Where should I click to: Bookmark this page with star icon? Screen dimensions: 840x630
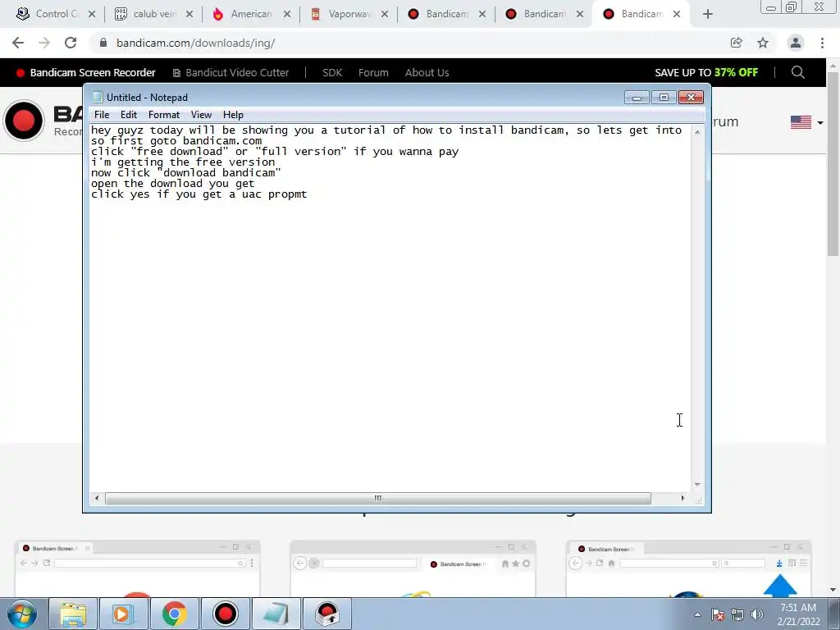point(763,43)
